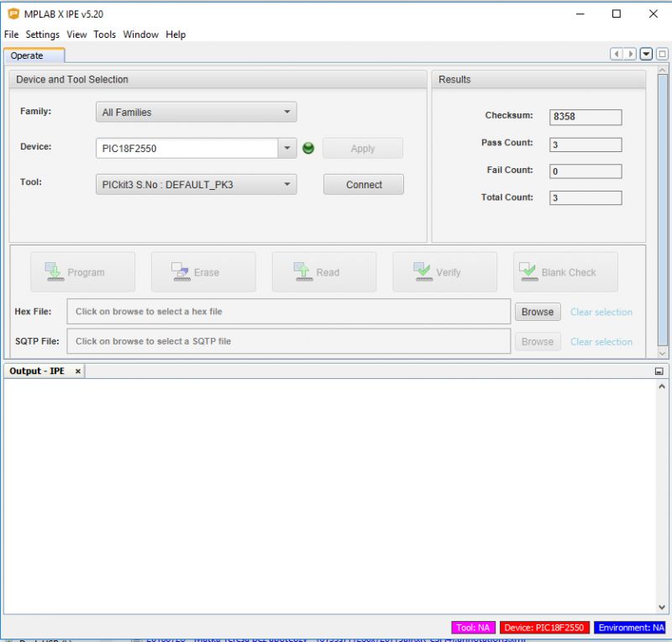Click the Blank Check button
672x642 pixels.
(565, 272)
